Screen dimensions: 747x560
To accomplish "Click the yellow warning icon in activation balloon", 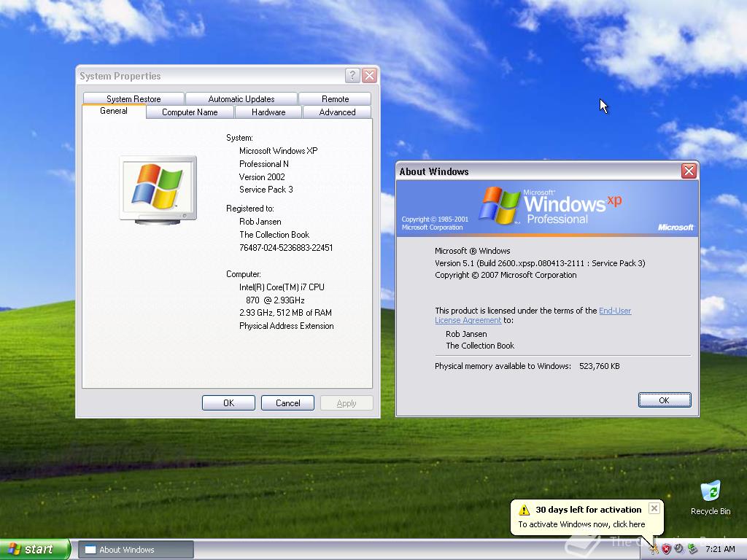I will pos(524,510).
